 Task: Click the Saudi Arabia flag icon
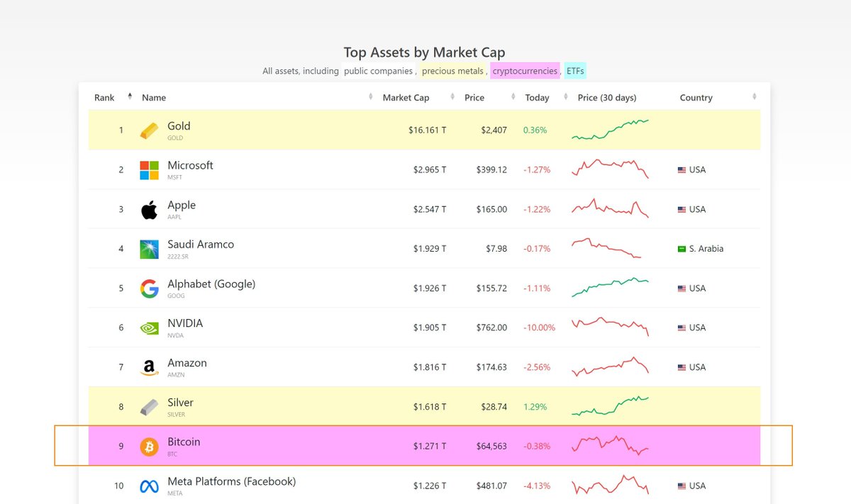(x=682, y=249)
